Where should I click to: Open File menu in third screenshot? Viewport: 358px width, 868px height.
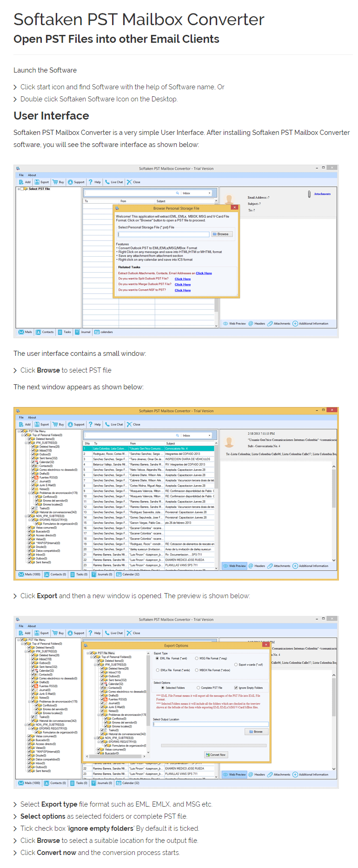pos(21,626)
